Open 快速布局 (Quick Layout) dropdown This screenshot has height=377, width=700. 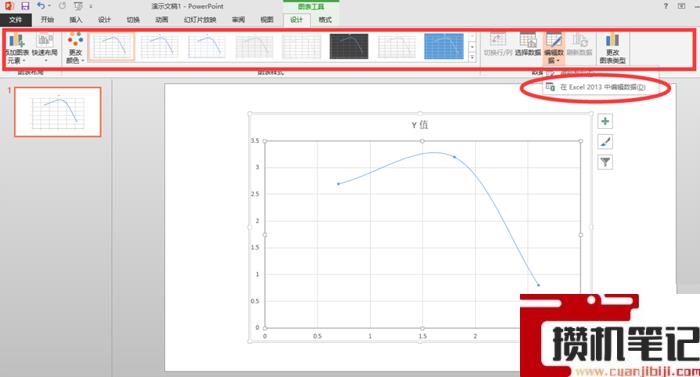click(x=45, y=48)
